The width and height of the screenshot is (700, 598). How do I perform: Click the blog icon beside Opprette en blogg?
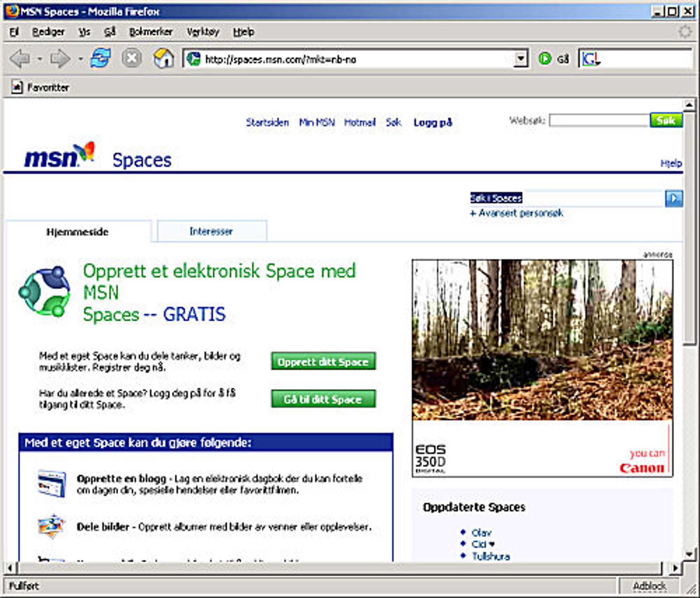[52, 484]
